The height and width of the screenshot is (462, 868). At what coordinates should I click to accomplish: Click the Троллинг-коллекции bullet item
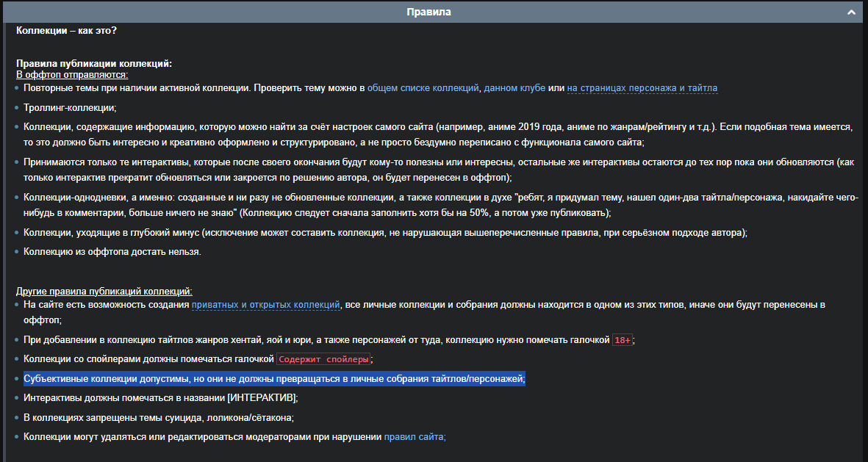(x=70, y=107)
